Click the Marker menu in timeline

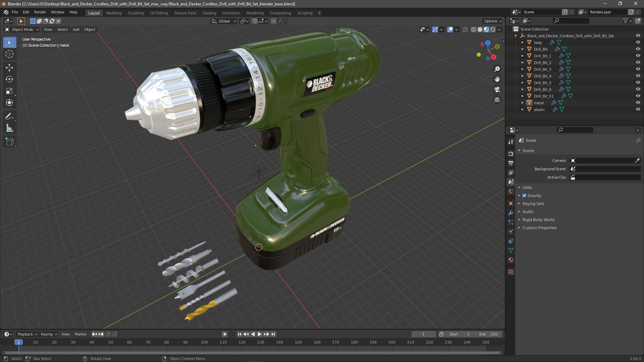[x=80, y=334]
